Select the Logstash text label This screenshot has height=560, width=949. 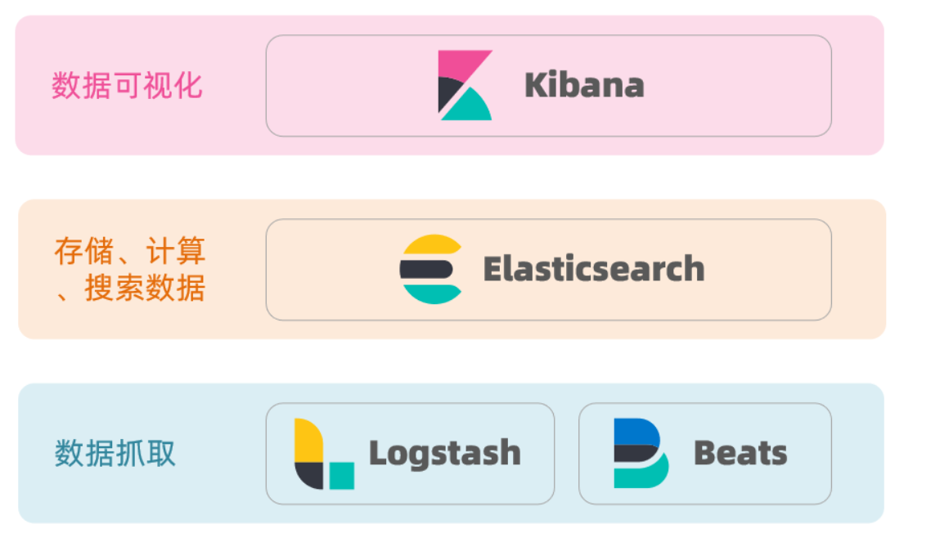[445, 454]
